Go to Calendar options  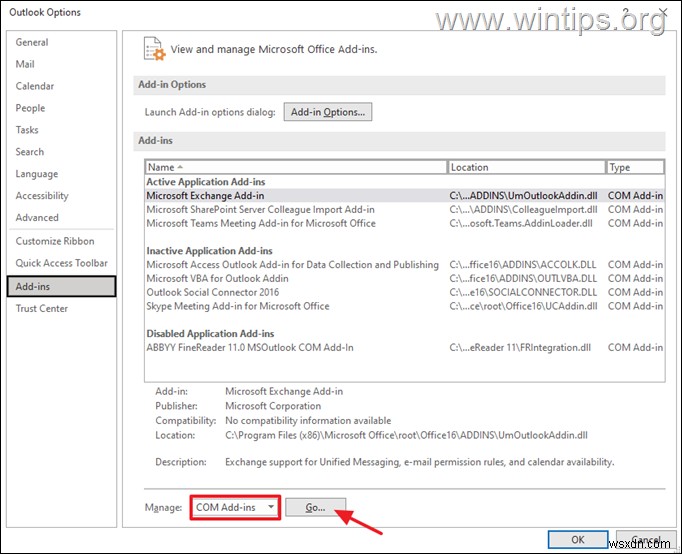[35, 86]
